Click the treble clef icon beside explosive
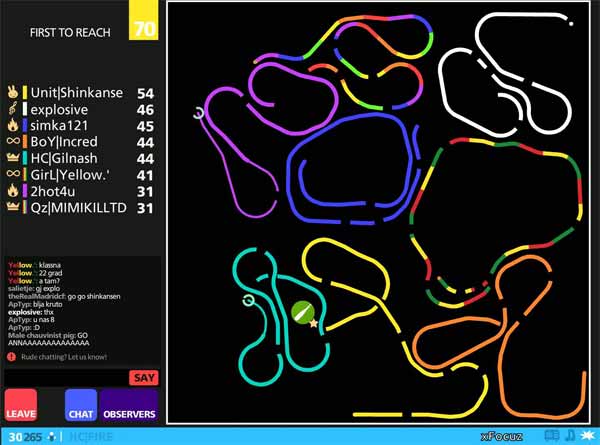 (x=14, y=109)
